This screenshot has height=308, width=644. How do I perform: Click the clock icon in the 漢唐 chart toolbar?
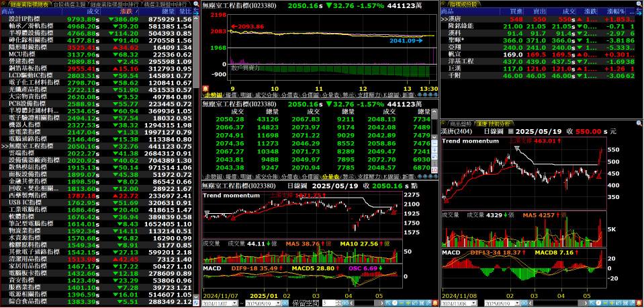598,303
